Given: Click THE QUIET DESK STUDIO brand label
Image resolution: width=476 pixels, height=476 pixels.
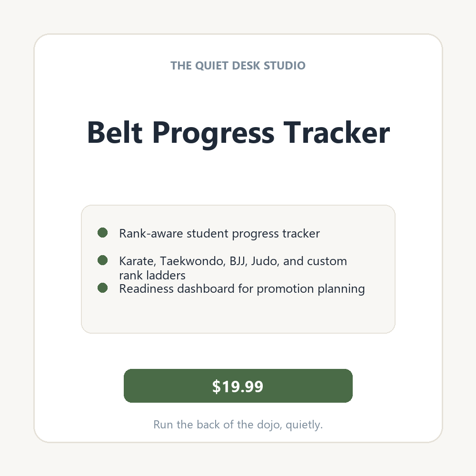Looking at the screenshot, I should [x=238, y=66].
